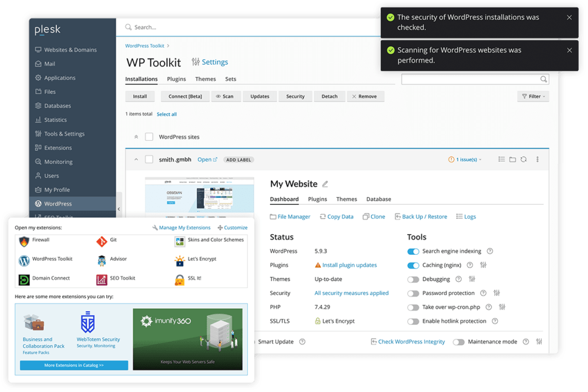The image size is (588, 392).
Task: Open the Sets tab
Action: [231, 79]
